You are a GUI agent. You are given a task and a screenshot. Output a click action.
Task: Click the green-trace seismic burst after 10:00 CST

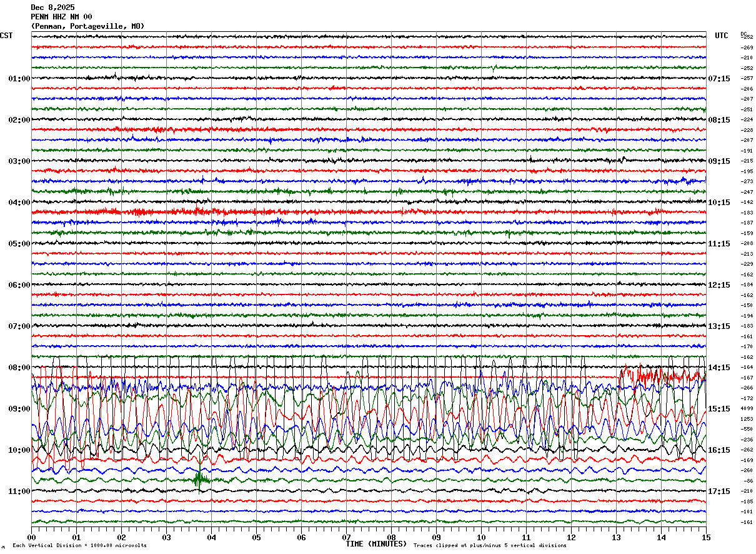click(200, 480)
